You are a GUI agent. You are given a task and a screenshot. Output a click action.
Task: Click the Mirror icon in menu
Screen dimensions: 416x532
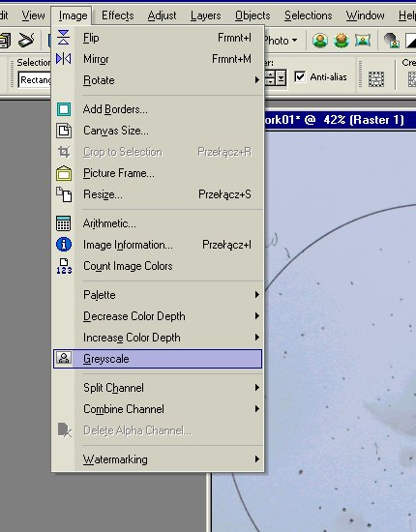64,59
